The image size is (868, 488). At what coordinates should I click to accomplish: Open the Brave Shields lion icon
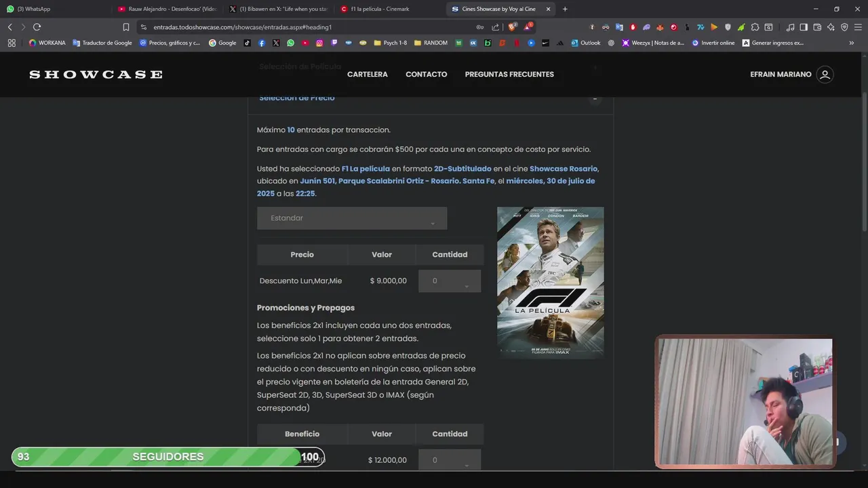(513, 27)
